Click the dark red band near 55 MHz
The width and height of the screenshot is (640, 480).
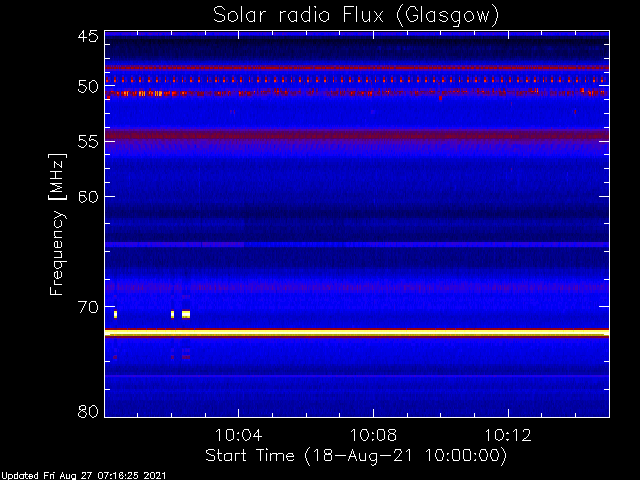[357, 134]
